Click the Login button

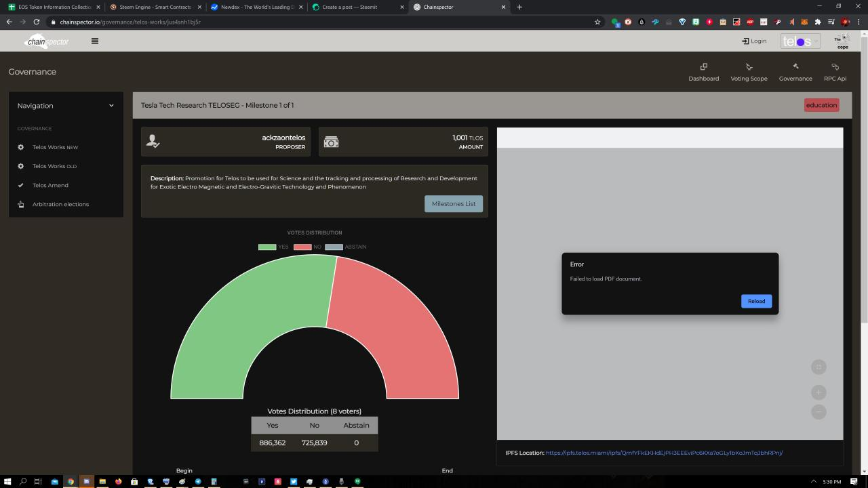coord(754,41)
